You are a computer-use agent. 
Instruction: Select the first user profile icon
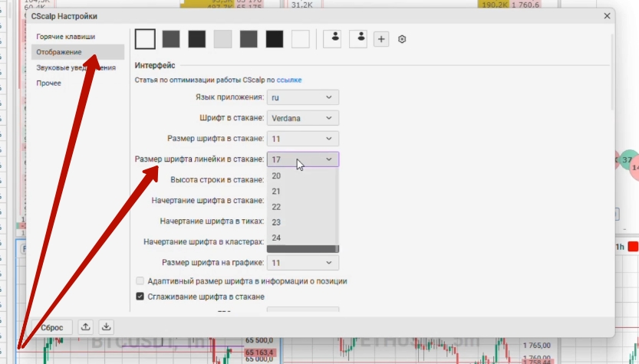tap(332, 39)
